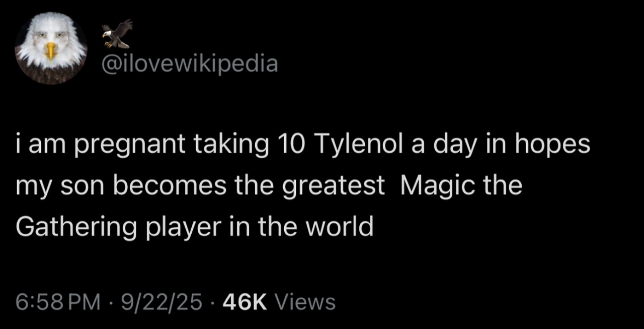Click the yellow beak in the avatar
Image resolution: width=644 pixels, height=329 pixels.
point(51,51)
